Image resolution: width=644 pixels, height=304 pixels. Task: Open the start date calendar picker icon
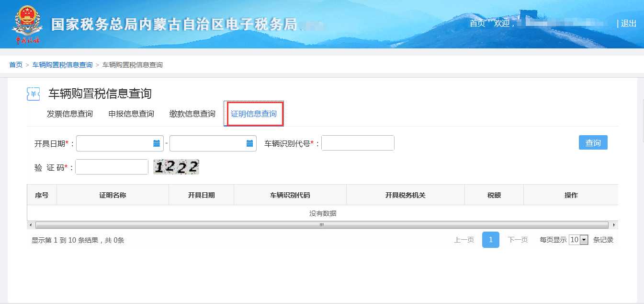pos(157,143)
